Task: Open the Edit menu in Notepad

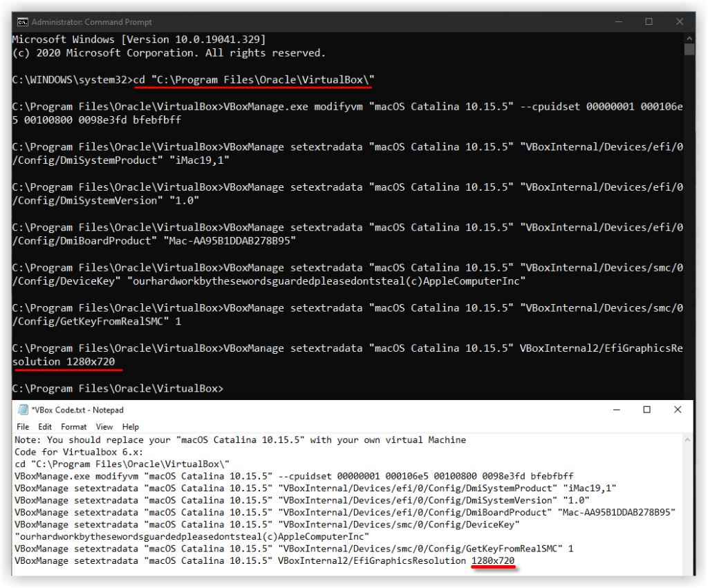Action: pos(44,426)
